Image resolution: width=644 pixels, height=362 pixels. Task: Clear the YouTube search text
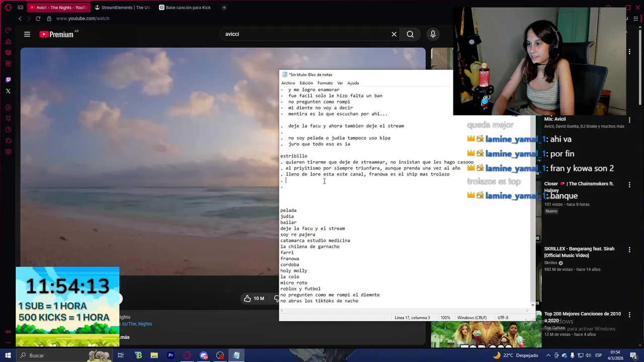394,34
